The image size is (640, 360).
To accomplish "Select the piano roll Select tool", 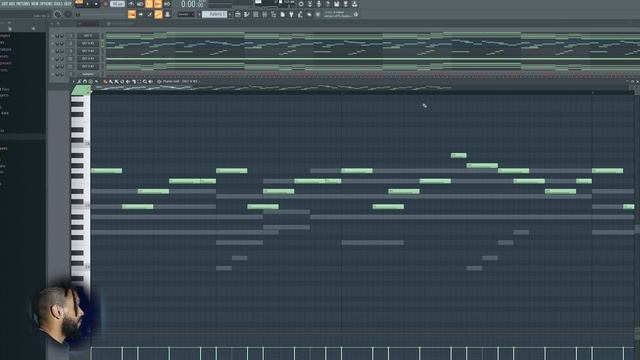I will pyautogui.click(x=140, y=82).
